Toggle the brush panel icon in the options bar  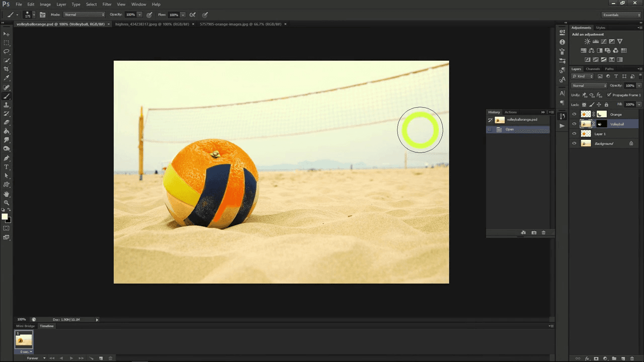42,15
